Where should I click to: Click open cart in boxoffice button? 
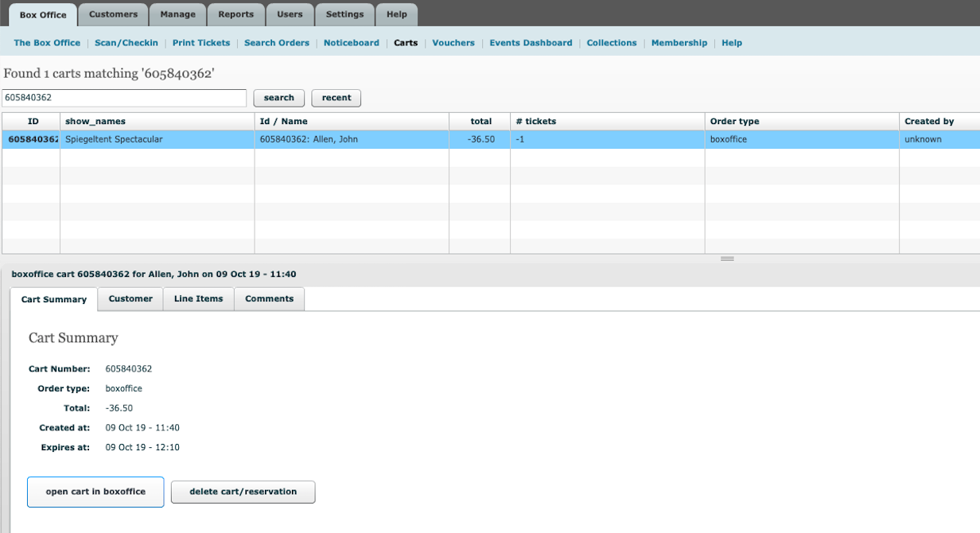click(x=95, y=492)
